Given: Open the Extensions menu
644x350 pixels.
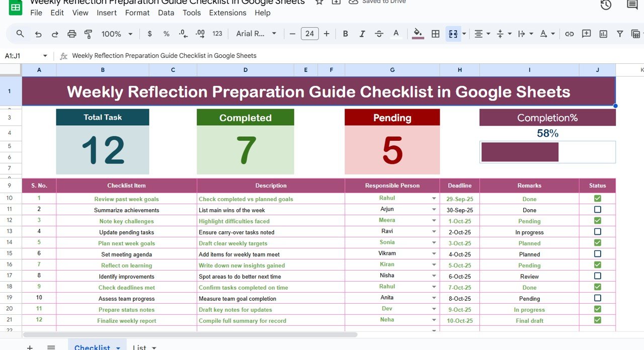Looking at the screenshot, I should 227,13.
